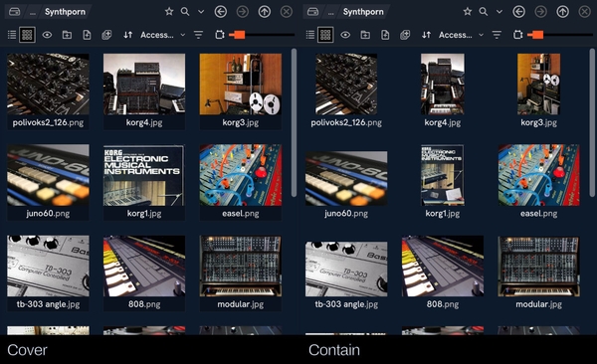Expand search options chevron in Cover pane

201,12
